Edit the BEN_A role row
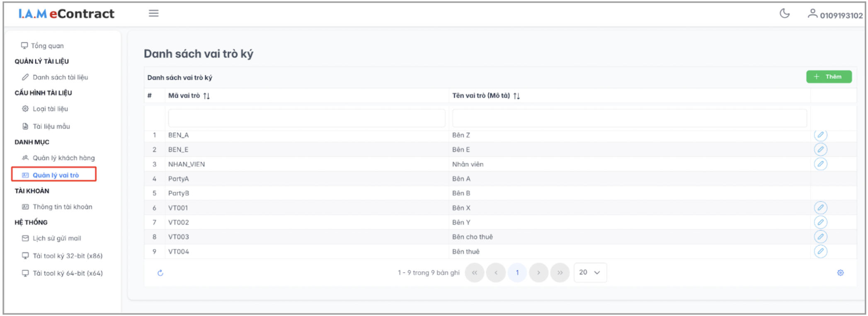The width and height of the screenshot is (868, 316). pos(820,135)
